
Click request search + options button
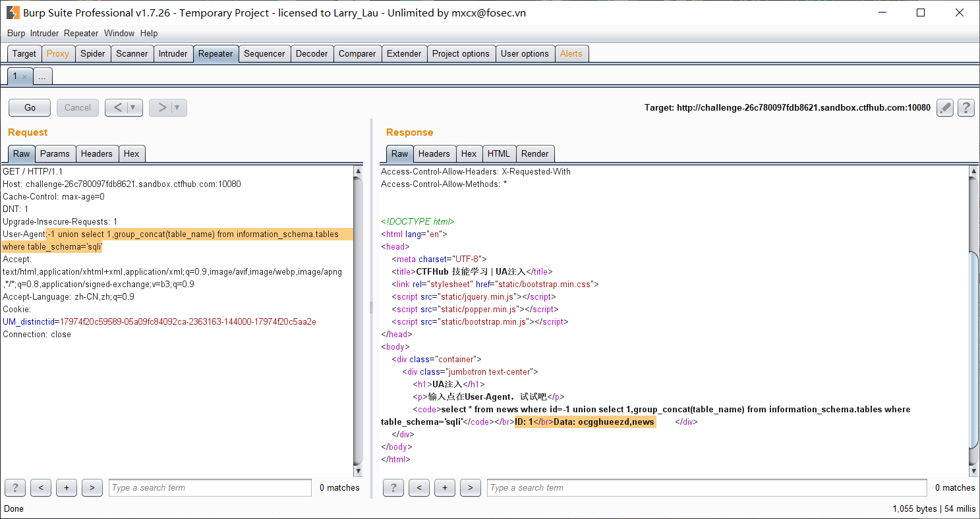(67, 487)
